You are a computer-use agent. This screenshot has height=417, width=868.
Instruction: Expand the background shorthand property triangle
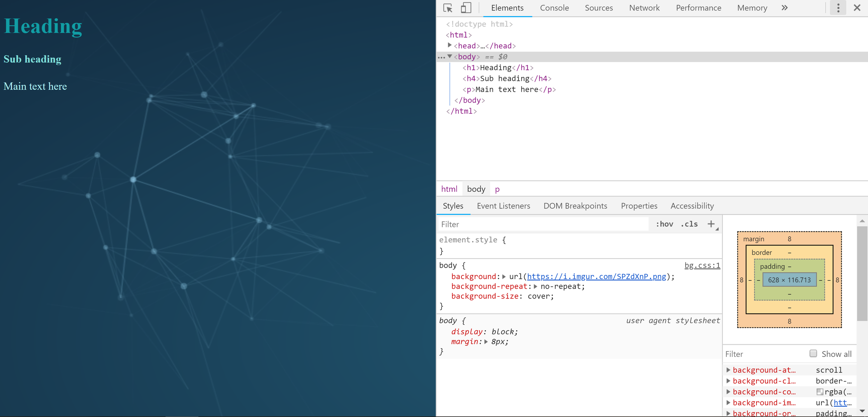click(x=504, y=277)
